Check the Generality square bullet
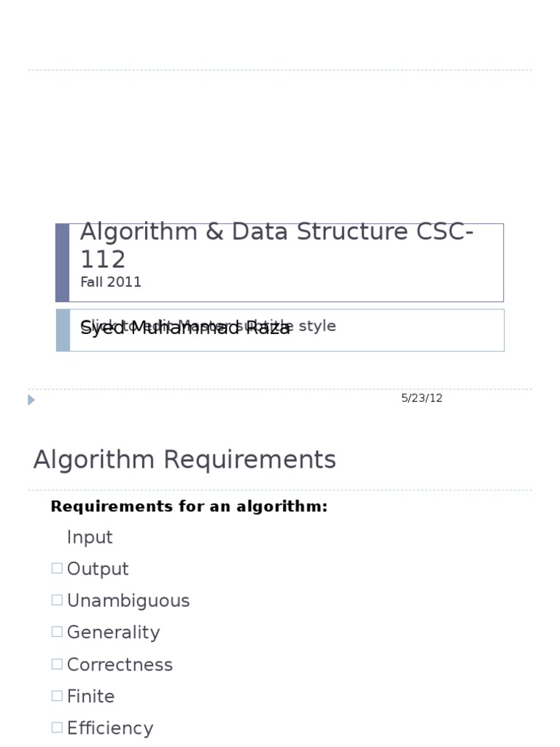 tap(57, 632)
